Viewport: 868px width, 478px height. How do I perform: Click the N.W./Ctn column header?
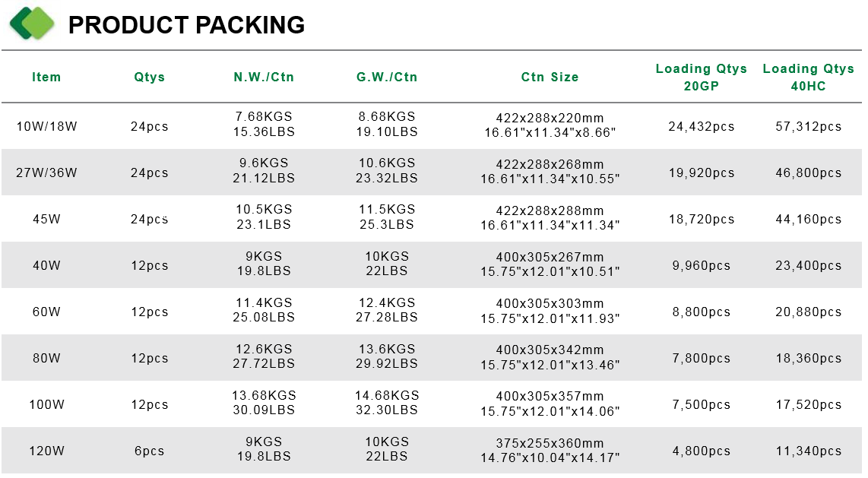pos(264,77)
